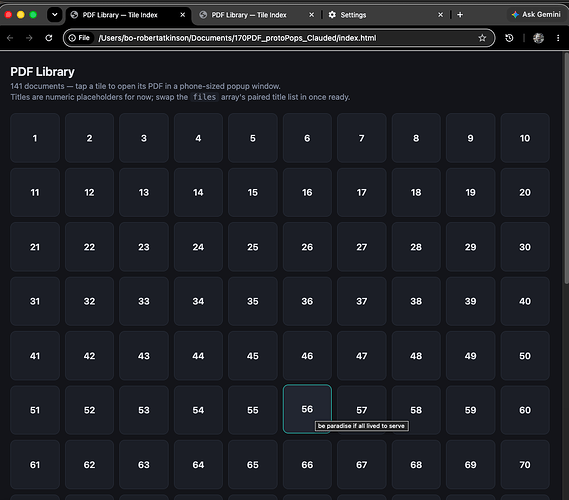The image size is (569, 500).
Task: Click the page vertical scrollbar
Action: pos(566,168)
